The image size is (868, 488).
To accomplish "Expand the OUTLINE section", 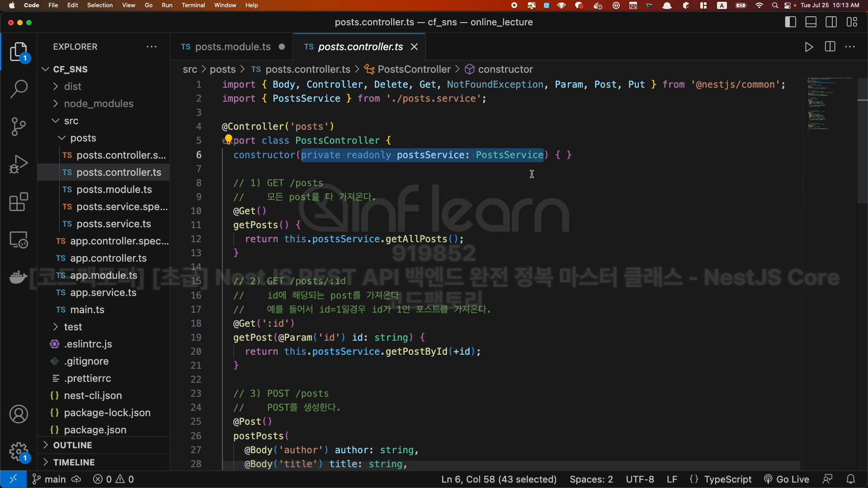I will tap(72, 445).
